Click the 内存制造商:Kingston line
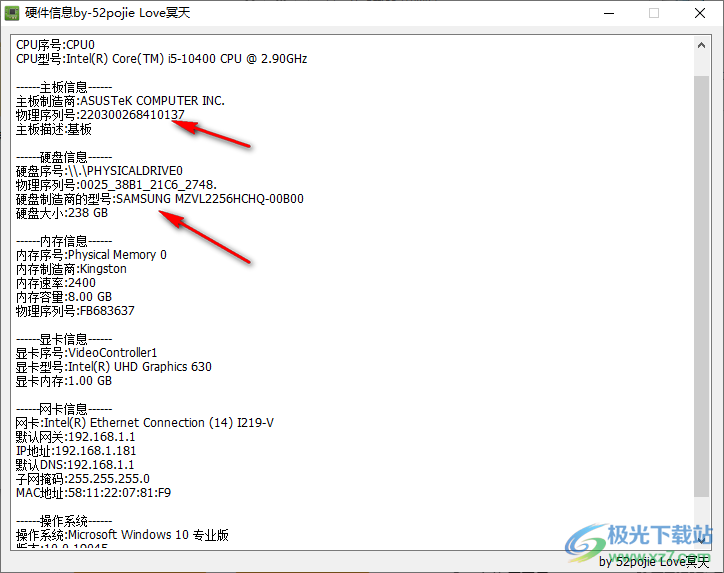 [x=71, y=269]
